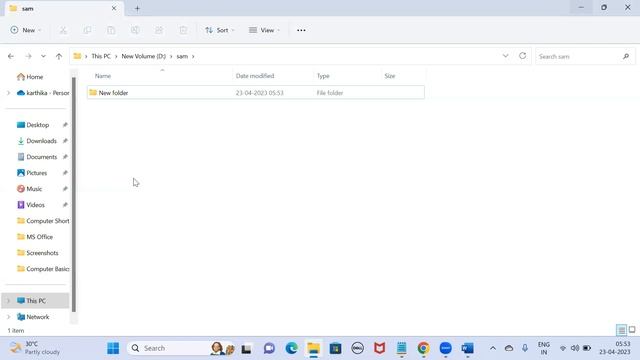The height and width of the screenshot is (360, 640).
Task: Click the Paste clipboard icon
Action: click(111, 30)
